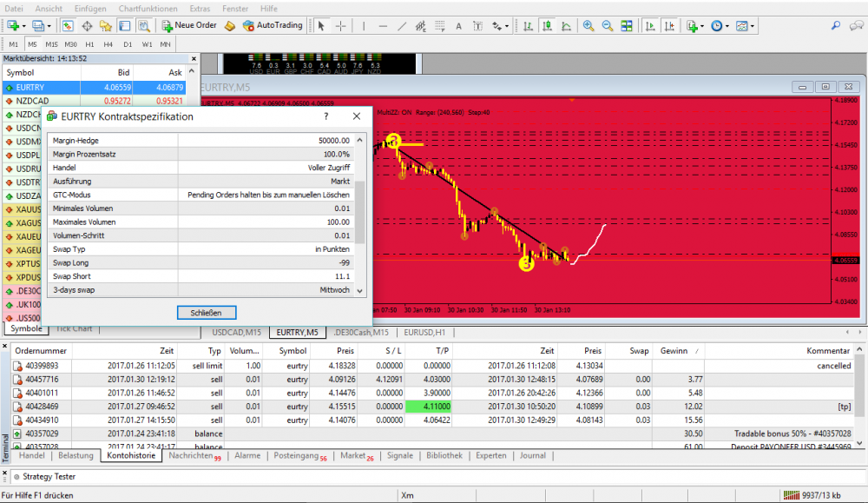The image size is (868, 503).
Task: Zoom in on the chart
Action: click(589, 26)
